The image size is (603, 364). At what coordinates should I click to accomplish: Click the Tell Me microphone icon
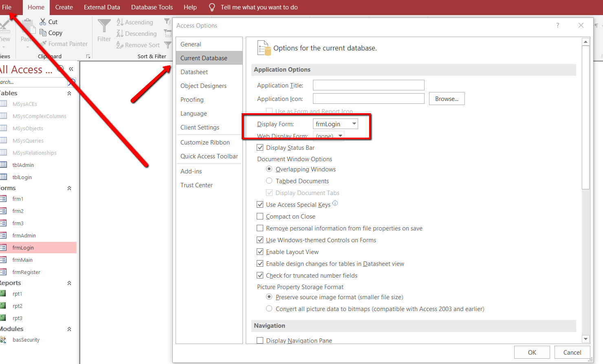(211, 7)
